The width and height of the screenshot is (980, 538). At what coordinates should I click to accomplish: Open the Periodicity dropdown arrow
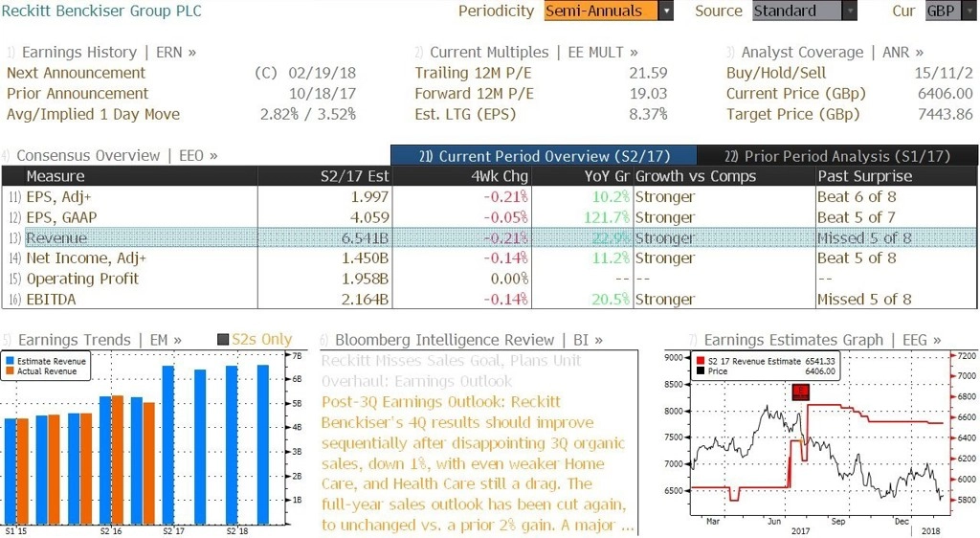[x=666, y=11]
